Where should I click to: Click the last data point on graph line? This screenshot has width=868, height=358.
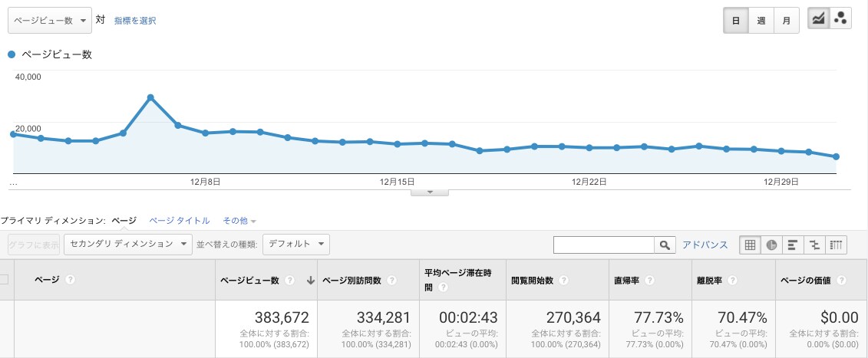click(x=836, y=156)
